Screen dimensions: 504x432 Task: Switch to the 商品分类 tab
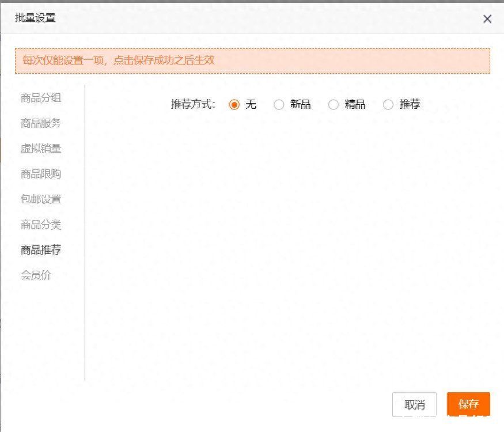(x=41, y=225)
